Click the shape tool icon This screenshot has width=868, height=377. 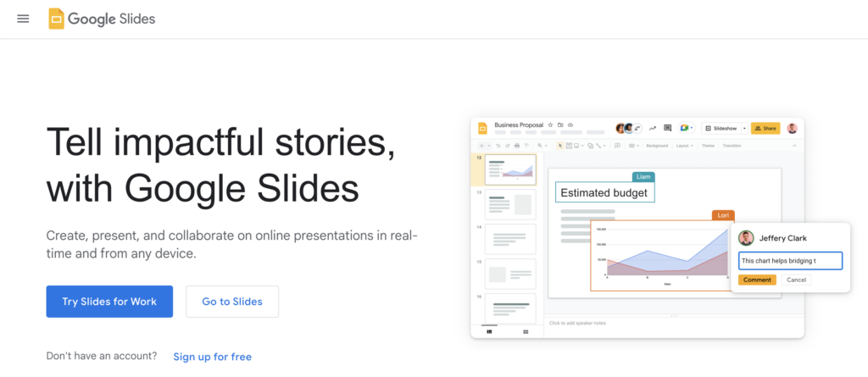pyautogui.click(x=590, y=146)
